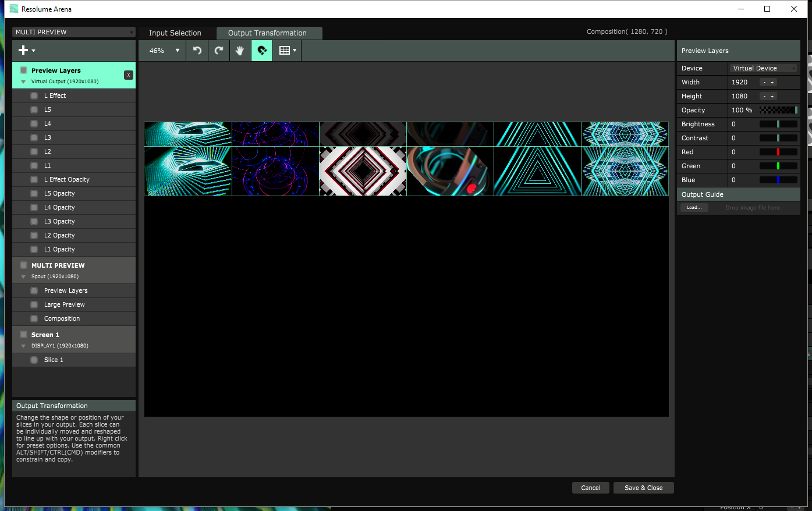Remove Preview Layers with its X icon

click(x=129, y=75)
